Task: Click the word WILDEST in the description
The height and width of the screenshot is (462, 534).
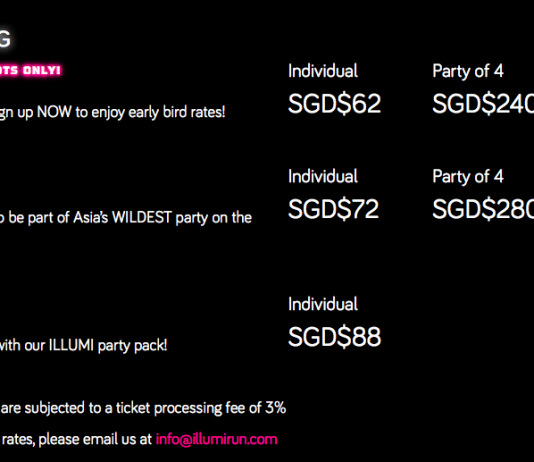Action: pyautogui.click(x=142, y=217)
